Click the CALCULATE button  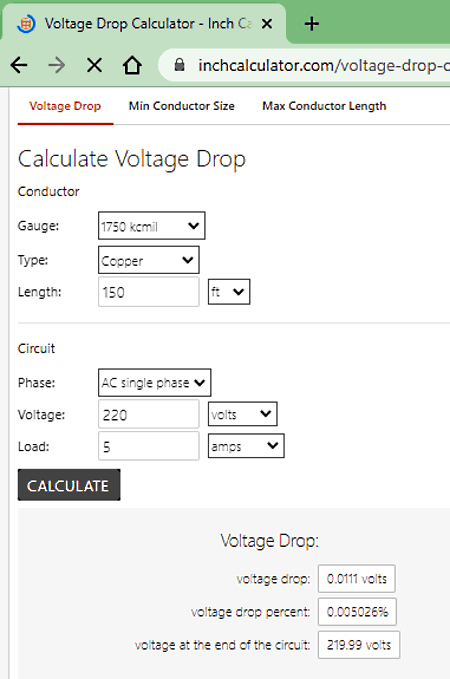point(69,485)
